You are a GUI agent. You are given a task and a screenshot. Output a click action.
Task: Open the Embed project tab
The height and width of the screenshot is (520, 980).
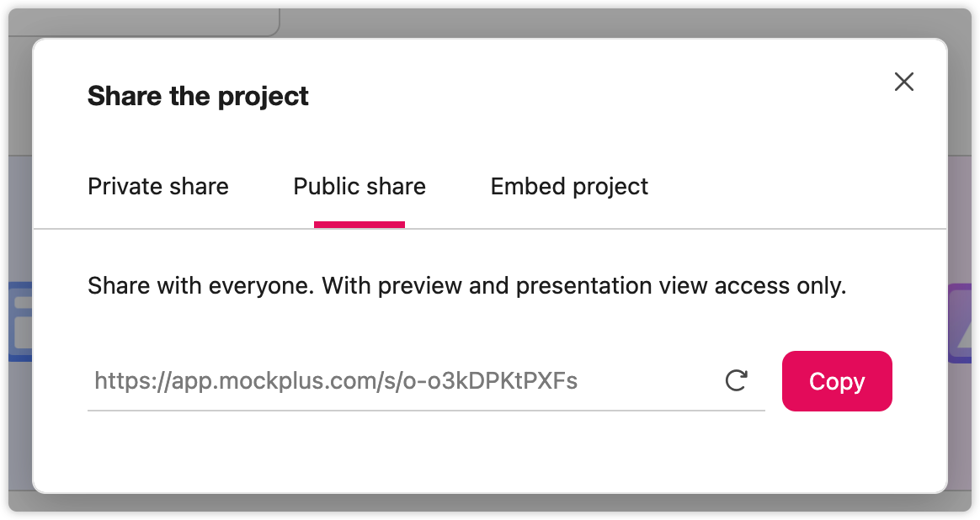pos(569,186)
